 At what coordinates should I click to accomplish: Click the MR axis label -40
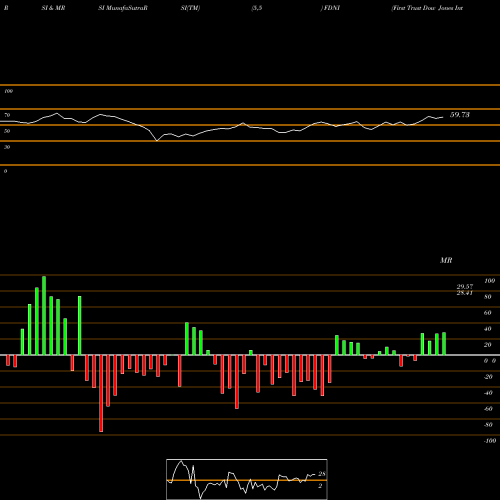click(x=488, y=393)
